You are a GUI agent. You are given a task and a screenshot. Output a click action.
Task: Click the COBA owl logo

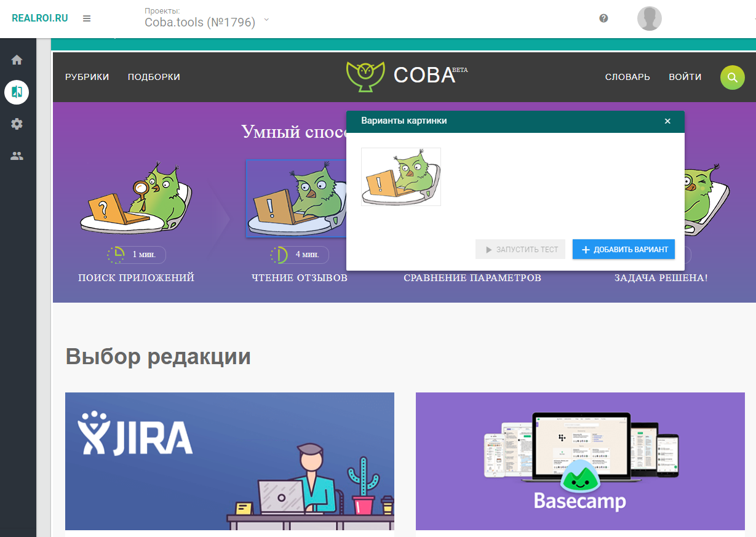pyautogui.click(x=364, y=75)
